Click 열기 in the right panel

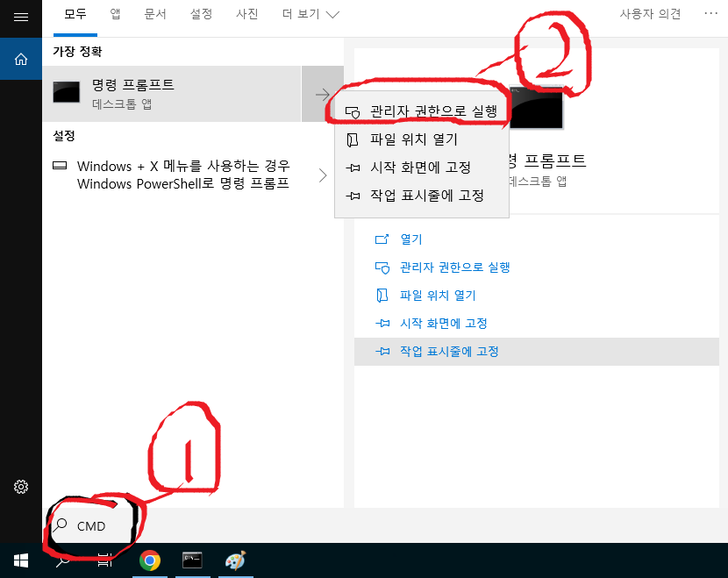413,239
